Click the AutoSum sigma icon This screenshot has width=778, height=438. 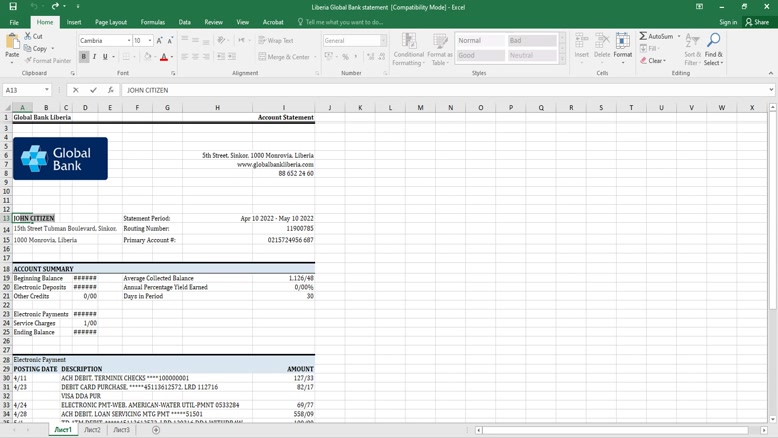click(644, 36)
